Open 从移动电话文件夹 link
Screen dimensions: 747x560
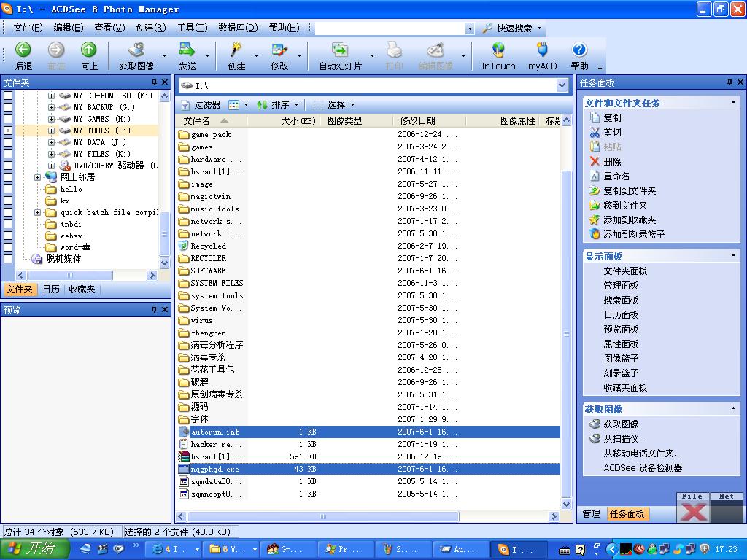pos(643,454)
